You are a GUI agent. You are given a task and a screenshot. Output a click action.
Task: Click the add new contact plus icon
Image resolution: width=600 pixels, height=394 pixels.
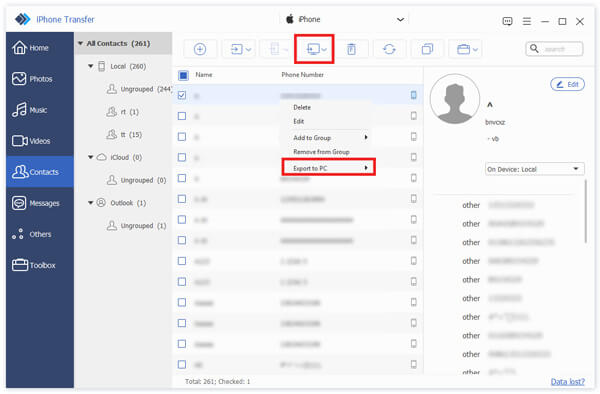(x=200, y=49)
